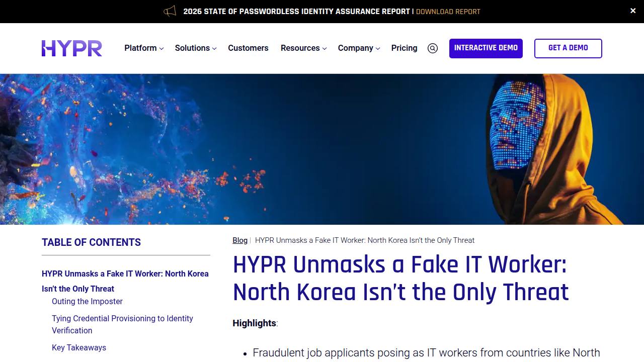Click the megaphone announcement icon
This screenshot has width=644, height=362.
coord(170,11)
